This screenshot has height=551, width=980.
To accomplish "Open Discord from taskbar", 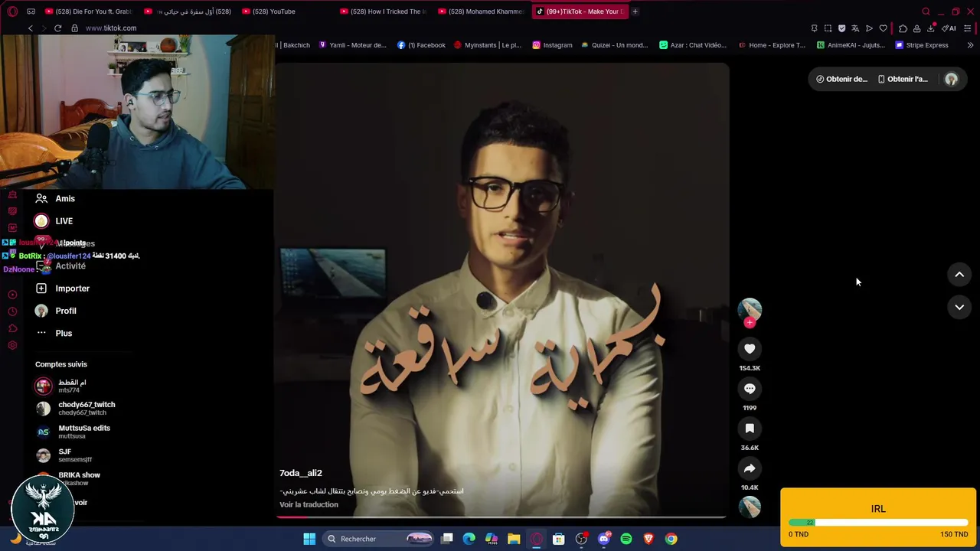I will [x=604, y=539].
